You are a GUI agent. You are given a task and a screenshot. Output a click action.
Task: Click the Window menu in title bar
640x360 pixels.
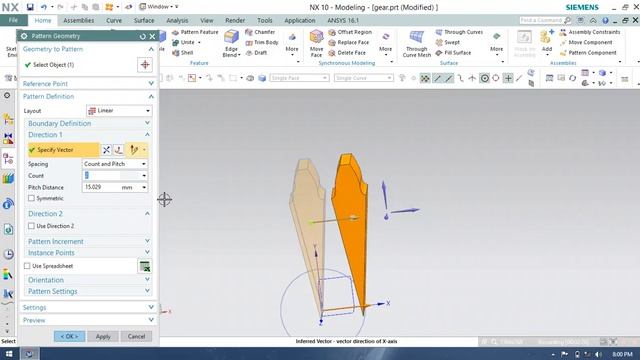159,7
